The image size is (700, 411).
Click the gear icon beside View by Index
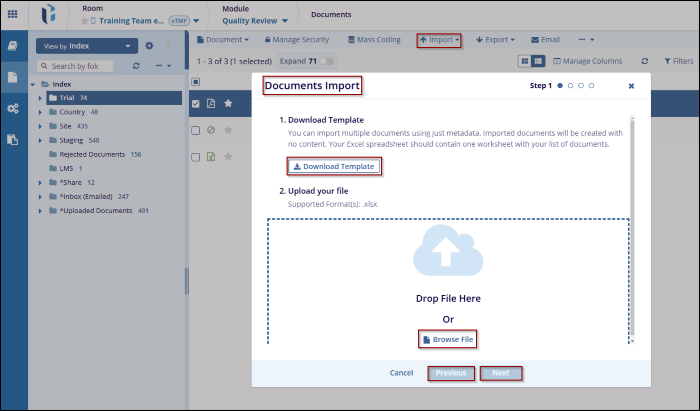pyautogui.click(x=150, y=46)
